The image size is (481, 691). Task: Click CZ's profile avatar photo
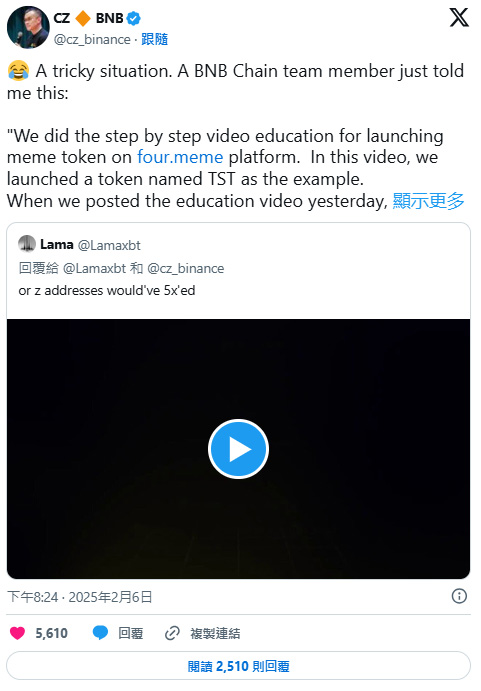pyautogui.click(x=28, y=27)
